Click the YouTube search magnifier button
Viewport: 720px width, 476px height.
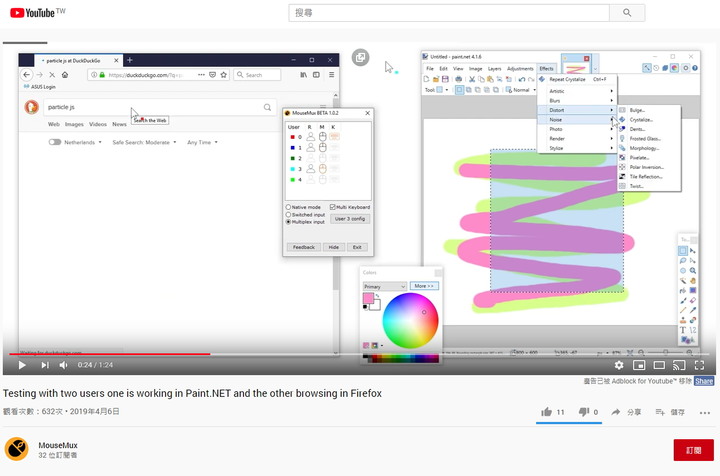tap(627, 13)
